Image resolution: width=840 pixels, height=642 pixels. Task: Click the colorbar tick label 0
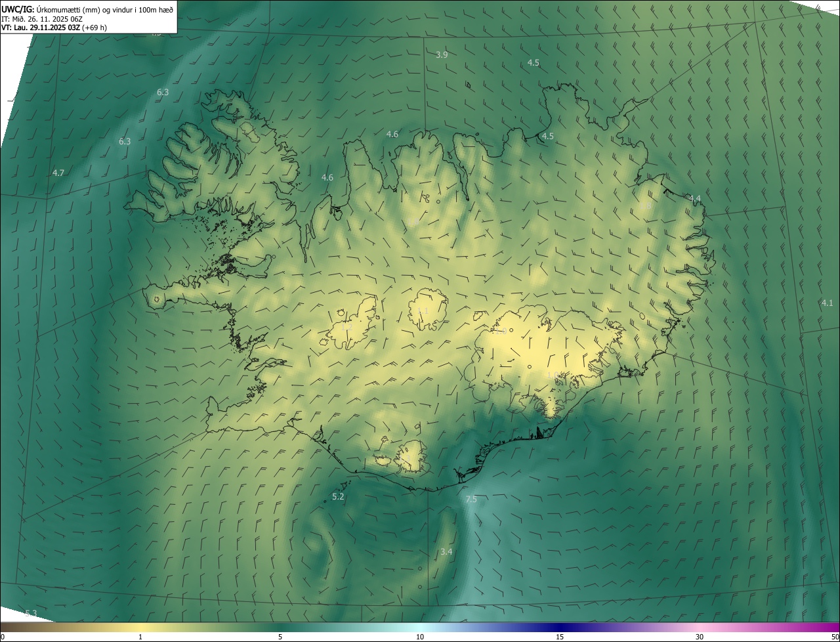(x=3, y=637)
